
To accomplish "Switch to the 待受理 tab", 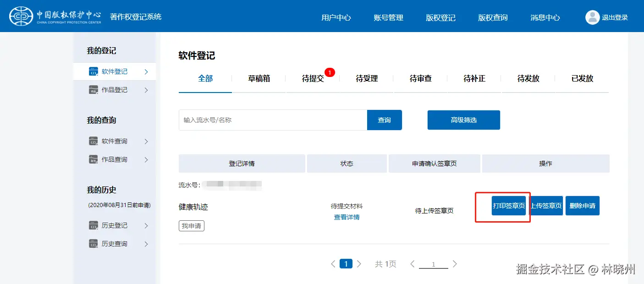I will point(367,79).
